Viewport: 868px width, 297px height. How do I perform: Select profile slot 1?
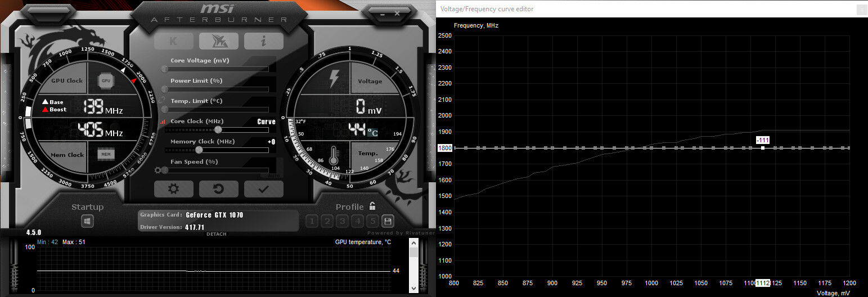tap(312, 221)
